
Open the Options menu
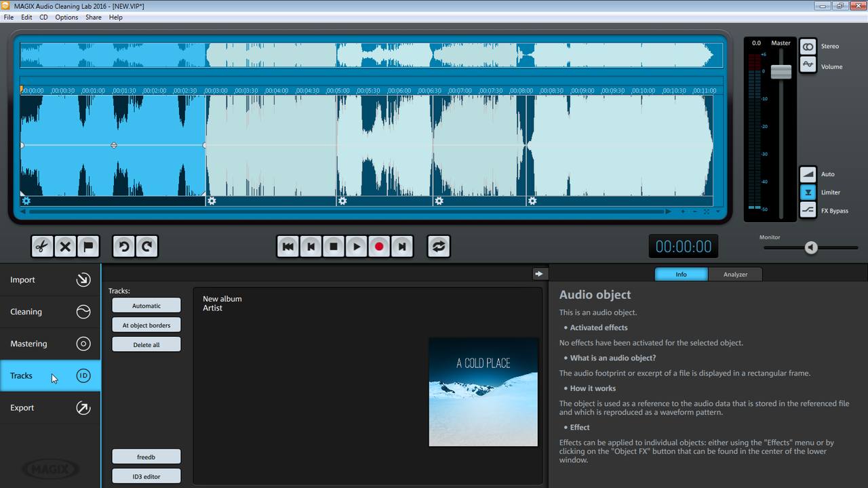(x=66, y=17)
